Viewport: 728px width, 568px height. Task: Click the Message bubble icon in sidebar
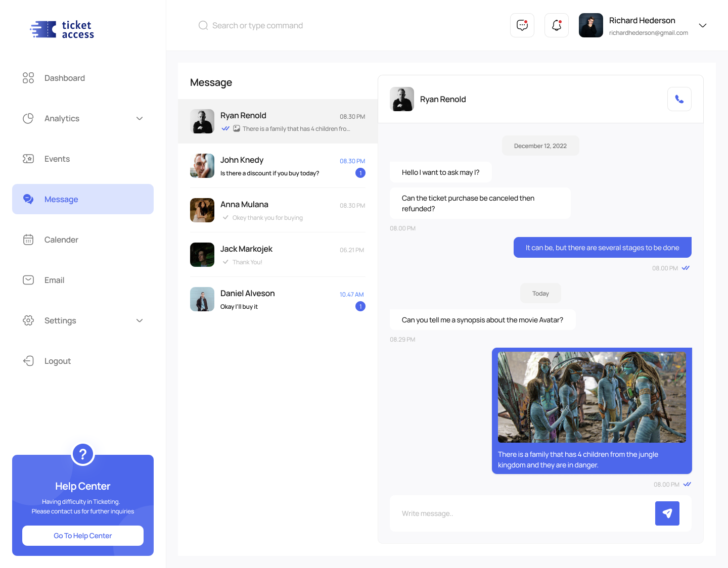28,199
